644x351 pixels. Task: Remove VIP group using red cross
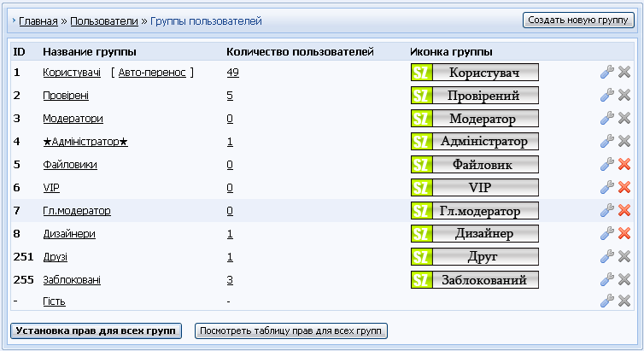click(x=624, y=187)
